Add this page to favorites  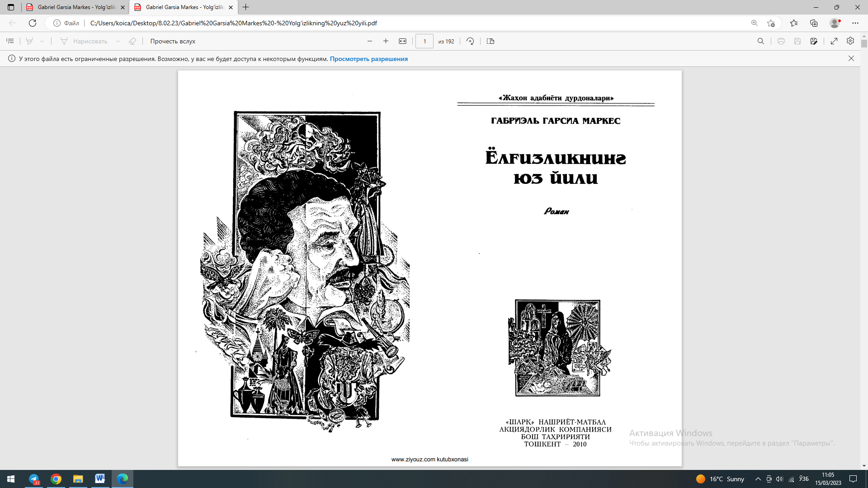(771, 23)
